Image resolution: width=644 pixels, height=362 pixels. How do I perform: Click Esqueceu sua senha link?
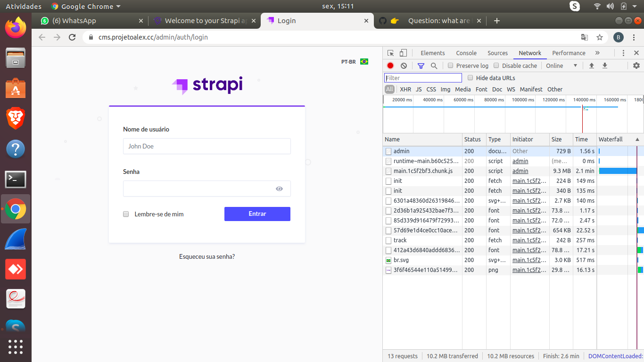[x=207, y=256]
